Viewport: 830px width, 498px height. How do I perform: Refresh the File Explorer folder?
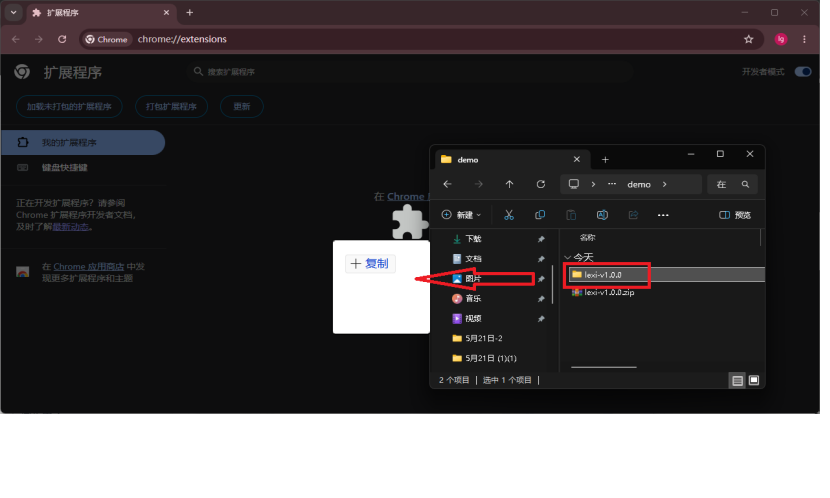coord(540,185)
